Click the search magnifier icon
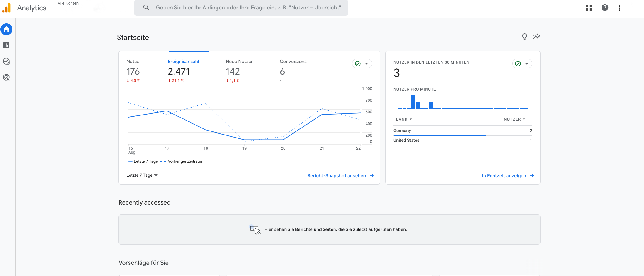The width and height of the screenshot is (644, 276). 146,8
